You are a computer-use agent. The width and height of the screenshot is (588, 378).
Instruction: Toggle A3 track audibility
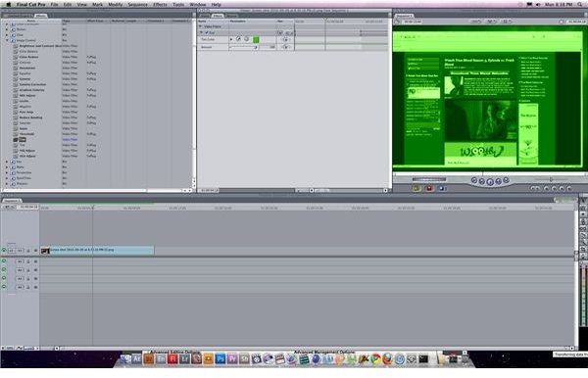(x=4, y=278)
